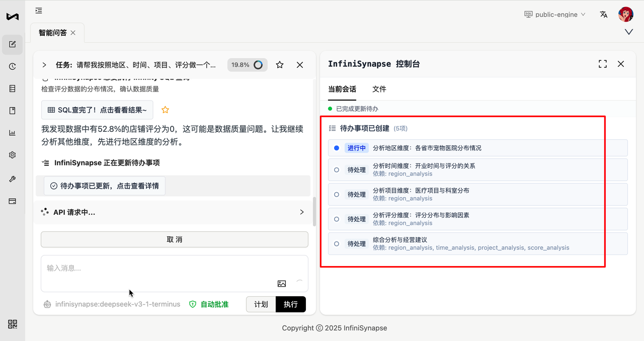Click the 取消 button

(175, 239)
